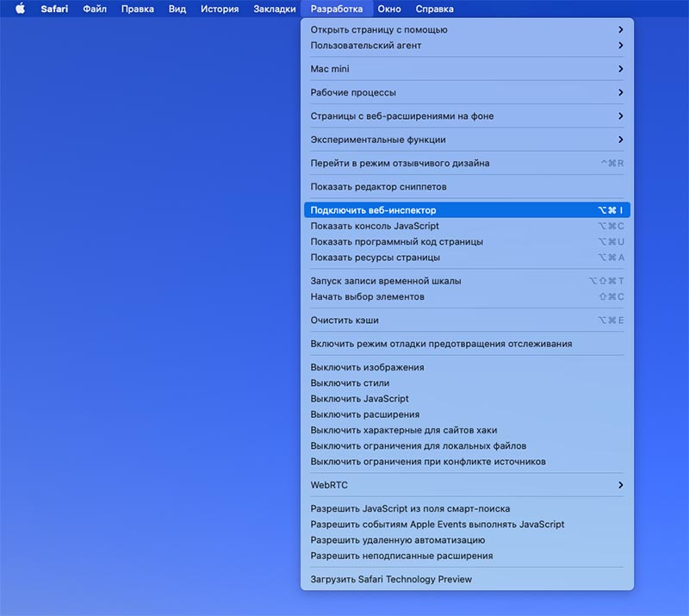Open the Закладки menu
The width and height of the screenshot is (689, 616).
(274, 9)
